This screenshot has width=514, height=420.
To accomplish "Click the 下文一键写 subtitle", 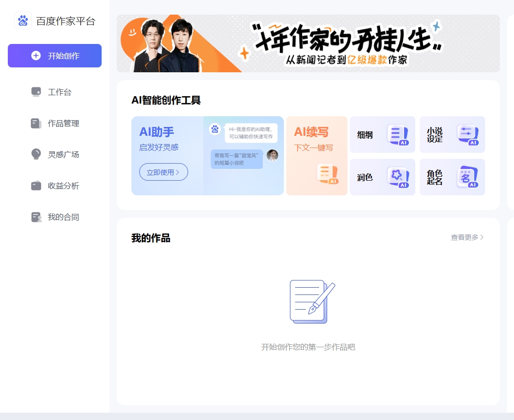I will (313, 148).
